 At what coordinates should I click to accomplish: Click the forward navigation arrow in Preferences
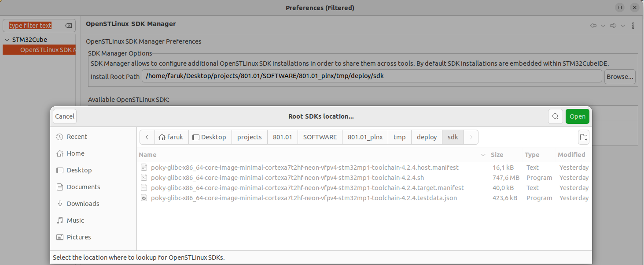[x=613, y=26]
